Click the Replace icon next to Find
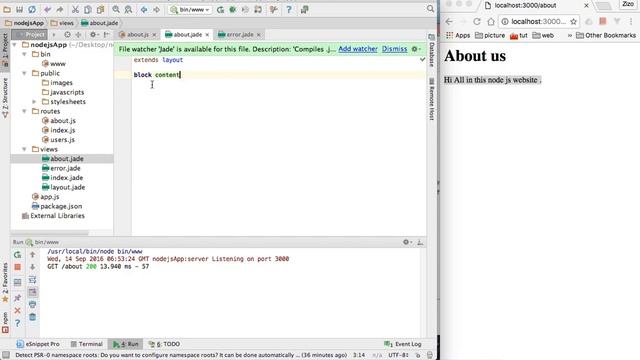The image size is (640, 360). [x=128, y=9]
